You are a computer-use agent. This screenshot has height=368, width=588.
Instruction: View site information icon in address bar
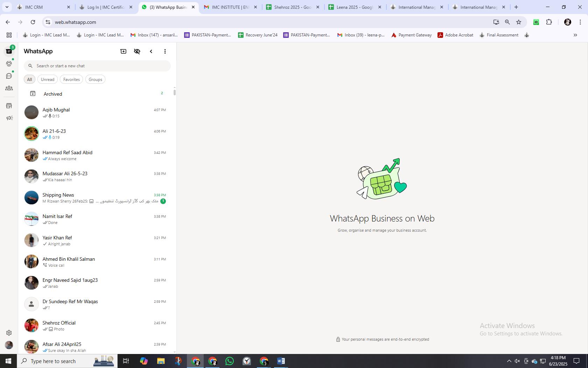point(48,22)
